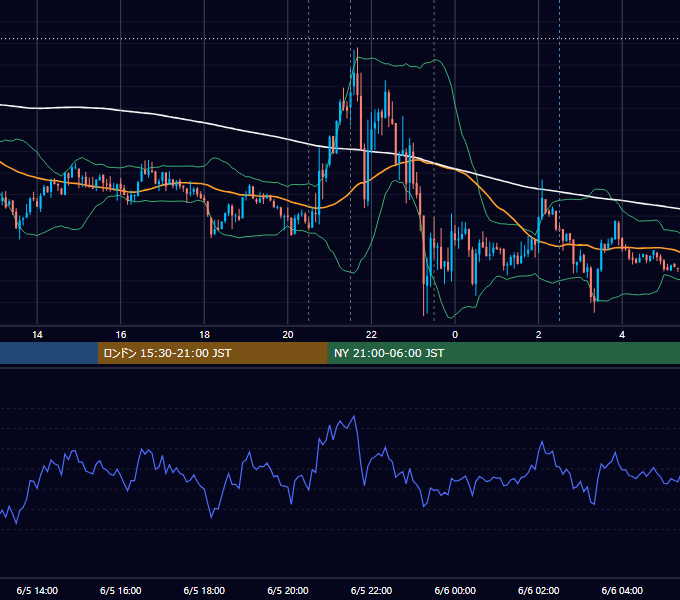Click the 16 hour axis label

pyautogui.click(x=121, y=335)
